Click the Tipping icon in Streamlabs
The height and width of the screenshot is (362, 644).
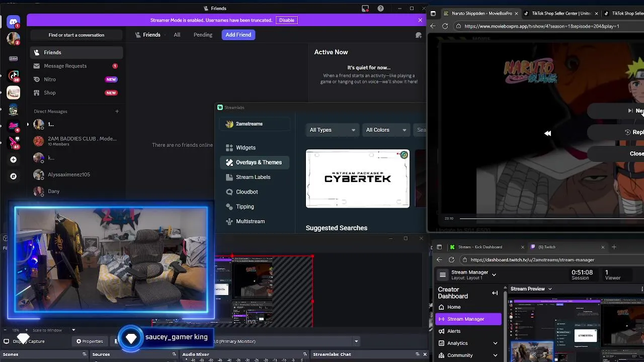[229, 207]
